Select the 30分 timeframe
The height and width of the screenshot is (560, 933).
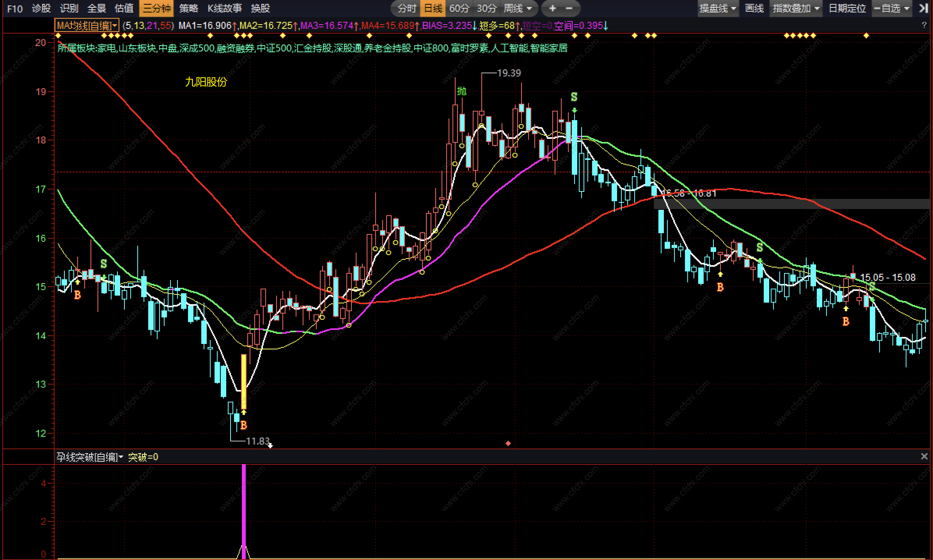(x=486, y=8)
